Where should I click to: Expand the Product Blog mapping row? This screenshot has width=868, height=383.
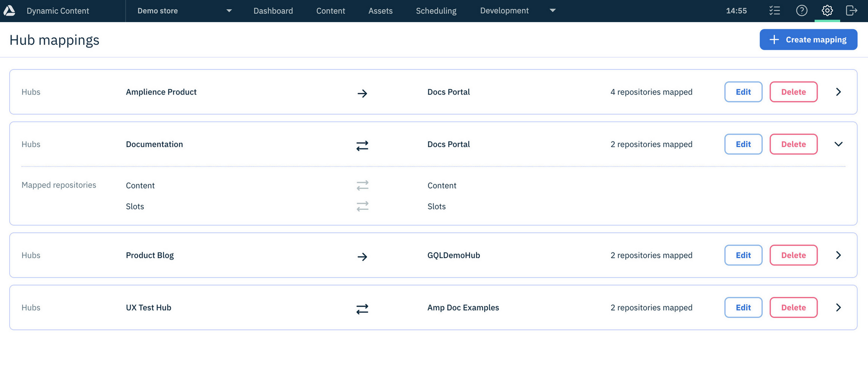(x=838, y=255)
